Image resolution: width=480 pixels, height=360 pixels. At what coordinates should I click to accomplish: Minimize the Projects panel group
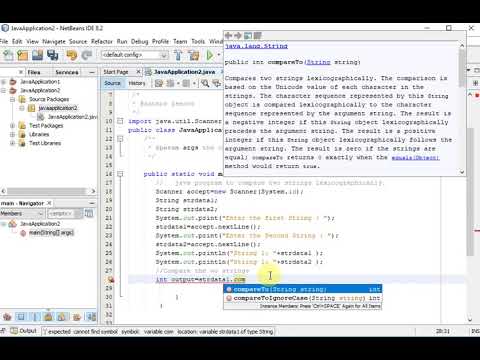point(92,72)
